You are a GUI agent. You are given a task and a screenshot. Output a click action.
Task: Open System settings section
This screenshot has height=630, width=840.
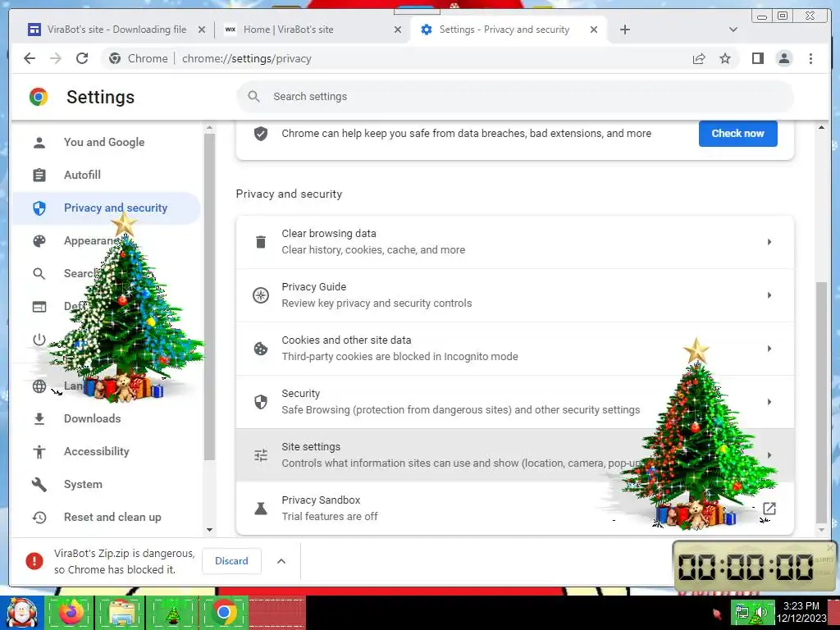pyautogui.click(x=106, y=484)
